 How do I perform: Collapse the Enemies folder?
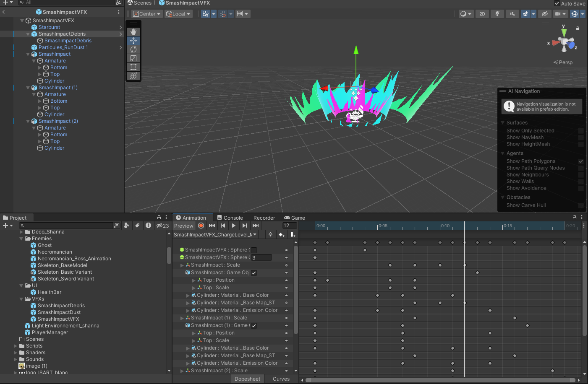click(21, 239)
